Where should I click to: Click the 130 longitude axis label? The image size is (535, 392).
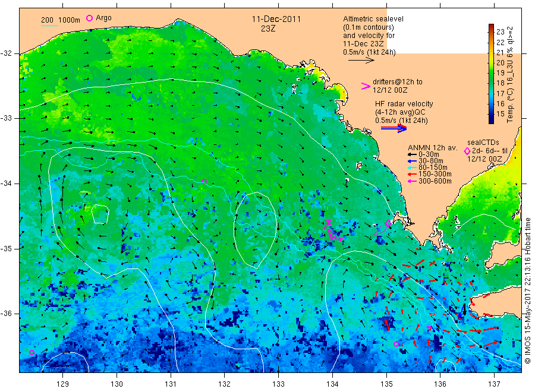coord(117,384)
